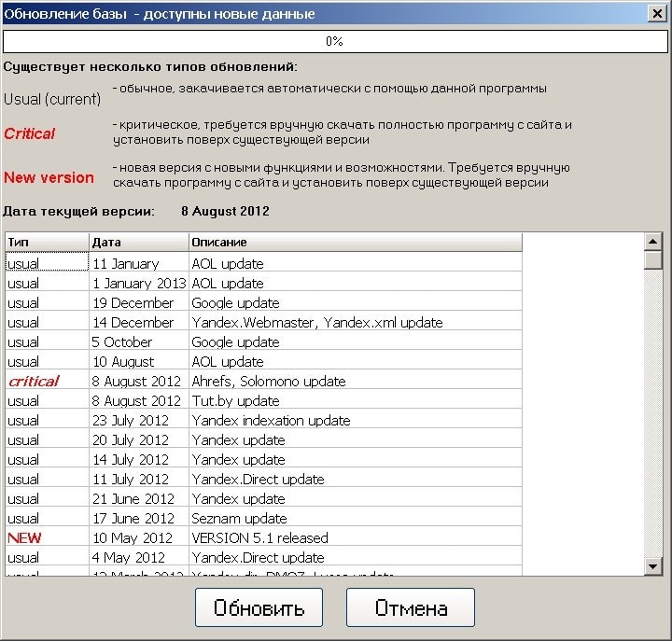Select the 11 January AOL update row
The height and width of the screenshot is (641, 672).
(228, 264)
